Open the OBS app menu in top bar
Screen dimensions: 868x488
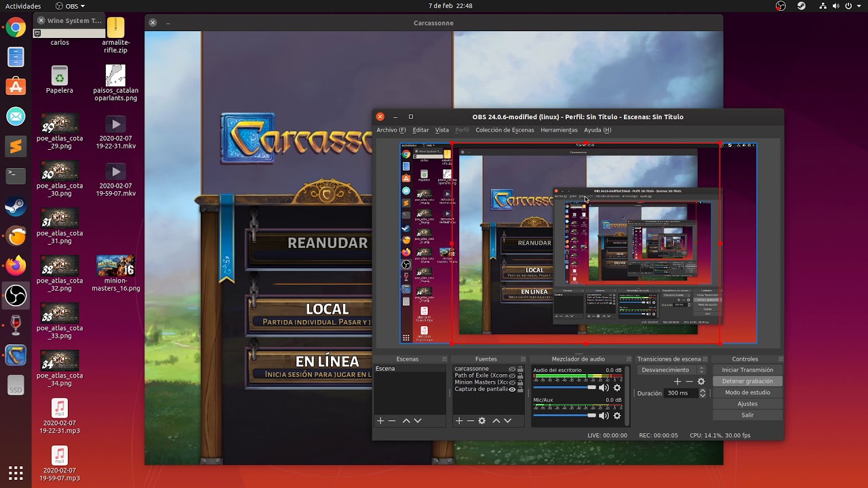tap(71, 6)
